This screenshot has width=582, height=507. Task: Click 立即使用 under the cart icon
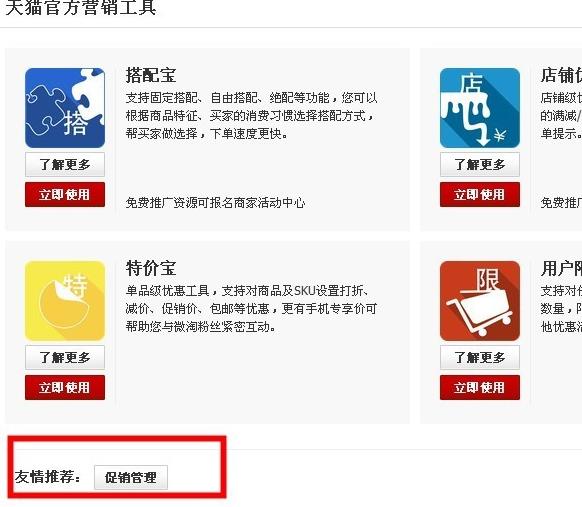[x=480, y=387]
